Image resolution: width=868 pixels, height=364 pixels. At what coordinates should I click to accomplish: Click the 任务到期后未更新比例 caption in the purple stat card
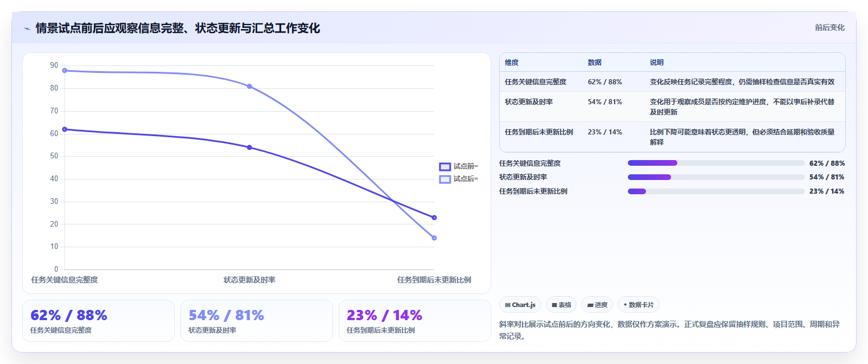[x=381, y=330]
